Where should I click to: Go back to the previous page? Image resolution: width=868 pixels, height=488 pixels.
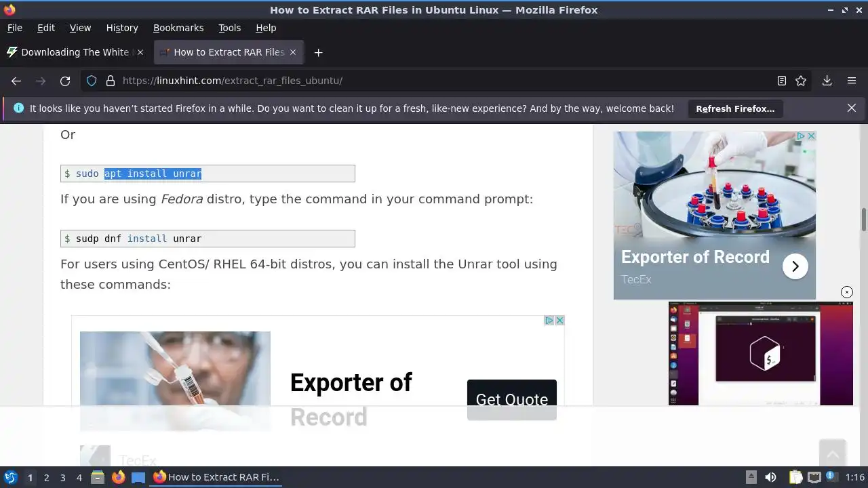(16, 81)
